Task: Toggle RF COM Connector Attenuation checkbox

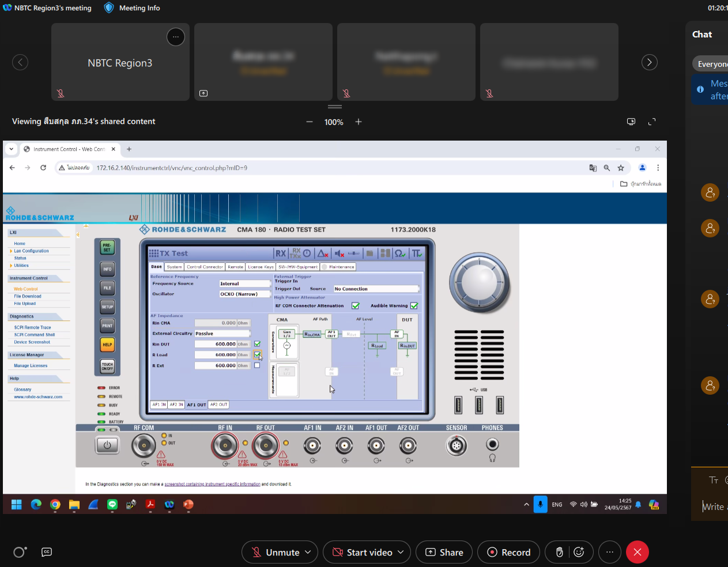Action: 356,306
